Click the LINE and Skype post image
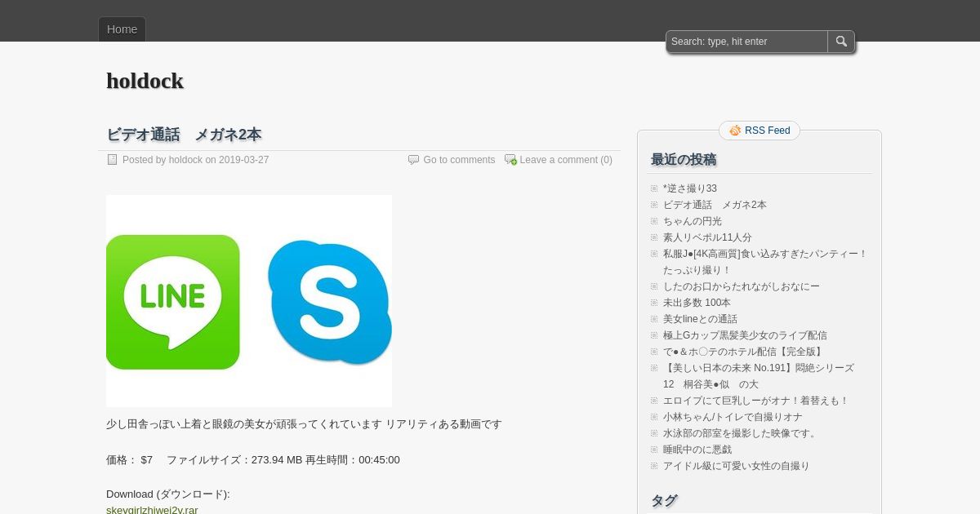The height and width of the screenshot is (514, 980). (x=249, y=301)
